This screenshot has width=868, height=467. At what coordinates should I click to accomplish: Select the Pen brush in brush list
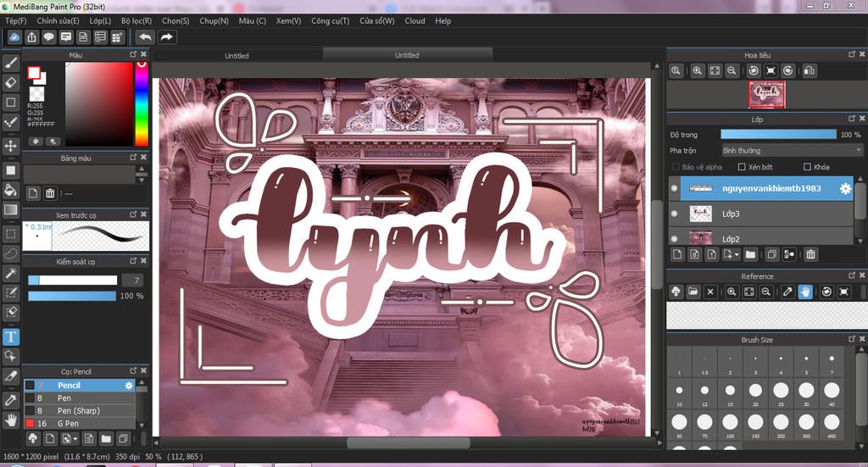(x=79, y=398)
